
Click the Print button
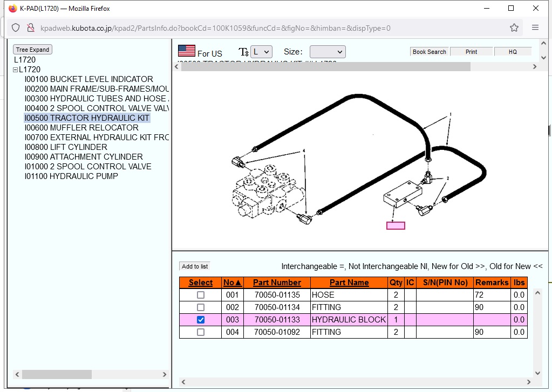[471, 52]
